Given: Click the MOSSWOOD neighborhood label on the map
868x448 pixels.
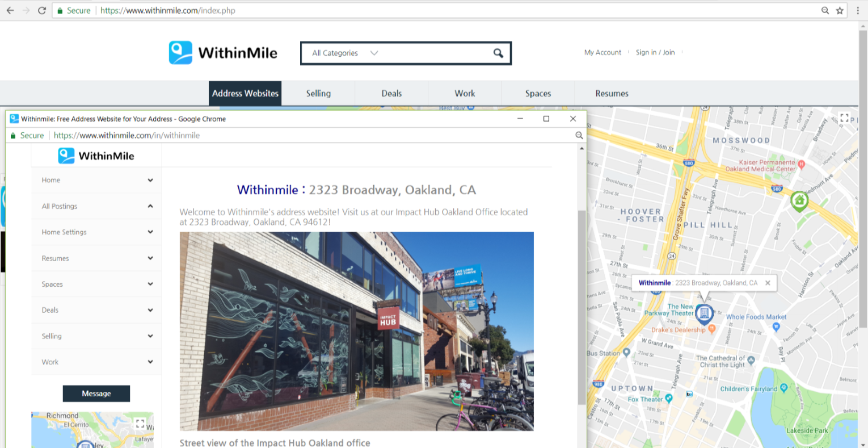Looking at the screenshot, I should click(x=741, y=140).
